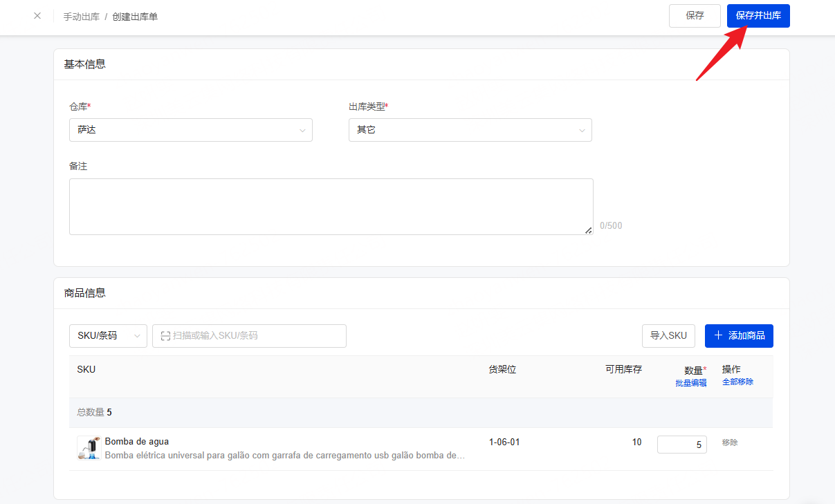Image resolution: width=835 pixels, height=504 pixels.
Task: Focus the quantity field showing 5
Action: tap(681, 445)
